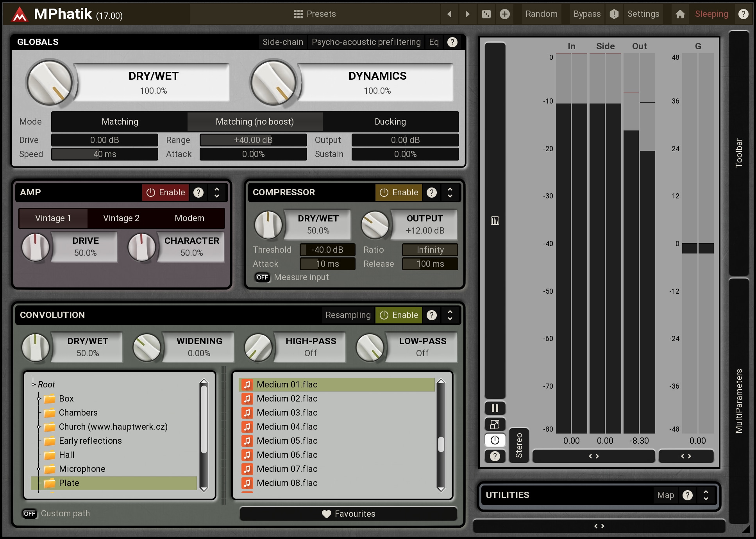Open Globals section help question mark
756x539 pixels.
tap(452, 42)
